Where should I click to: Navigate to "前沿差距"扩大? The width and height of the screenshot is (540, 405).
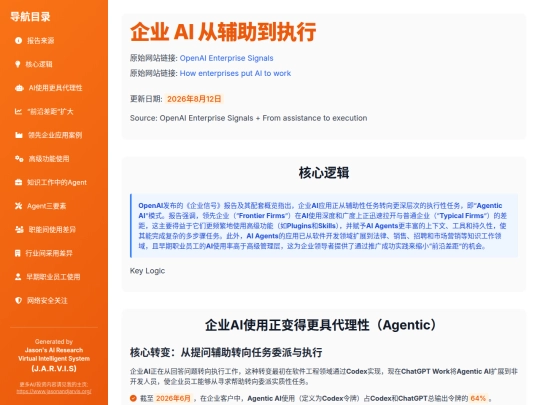click(x=50, y=111)
